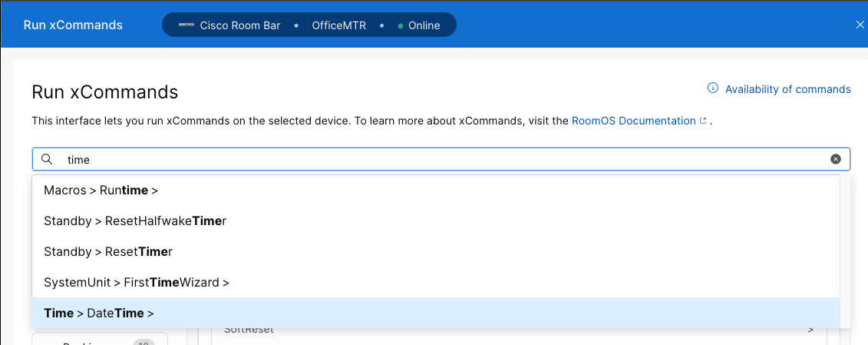Select Standby > ResetHalfwakeTimer suggestion
868x345 pixels.
135,221
